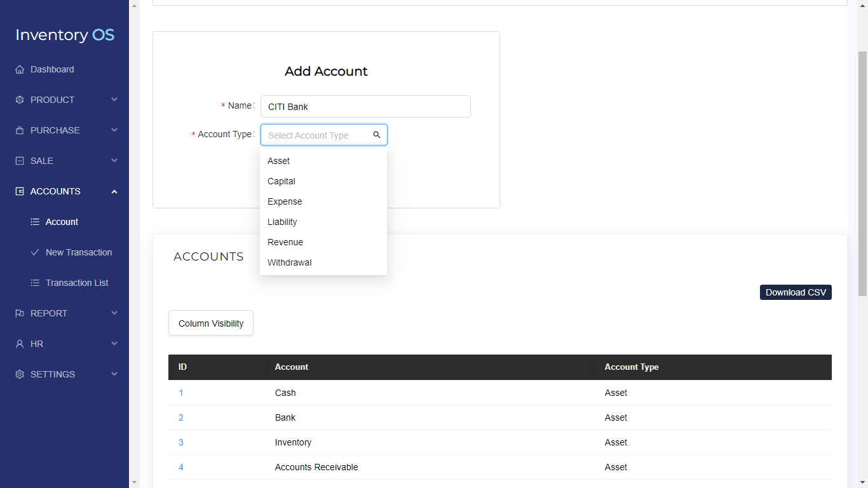Screen dimensions: 868x488
Task: Click the Dashboard home icon
Action: point(19,69)
